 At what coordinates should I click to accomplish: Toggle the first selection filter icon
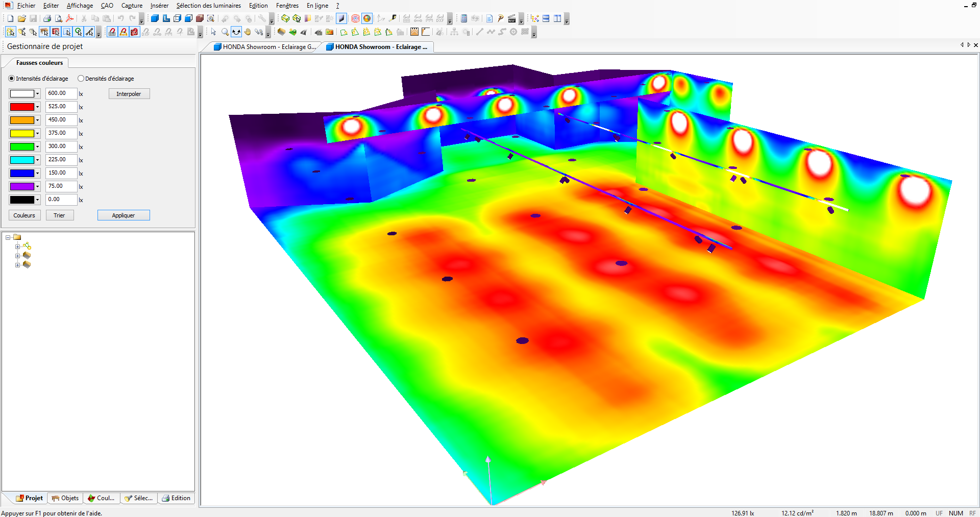(10, 32)
